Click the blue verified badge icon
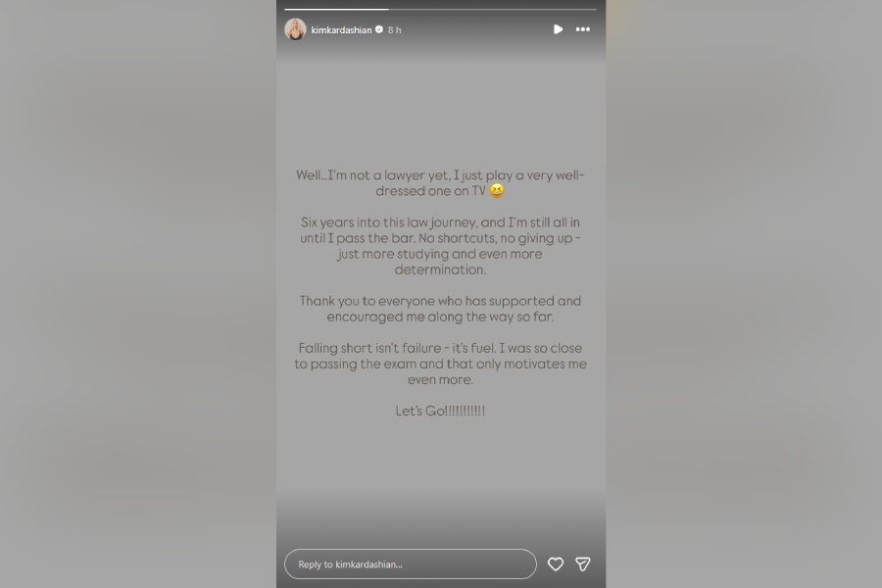882x588 pixels. point(379,29)
